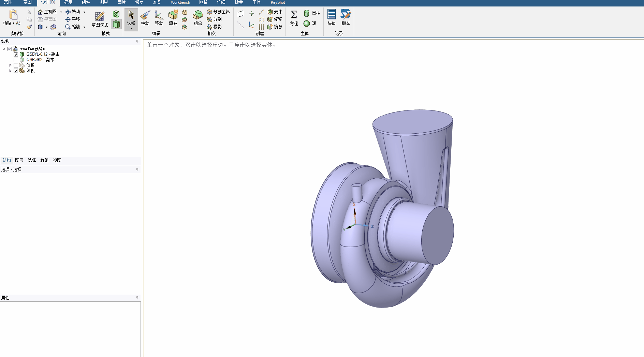Open the Layers (图层) panel tab

19,160
